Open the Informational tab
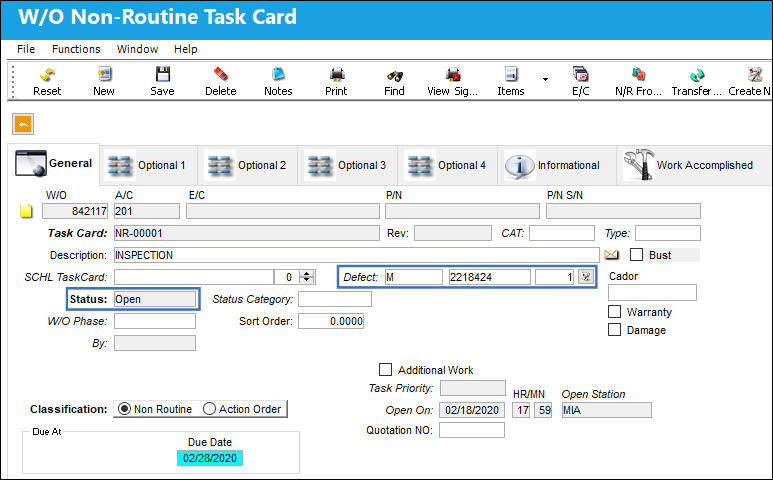 point(556,166)
